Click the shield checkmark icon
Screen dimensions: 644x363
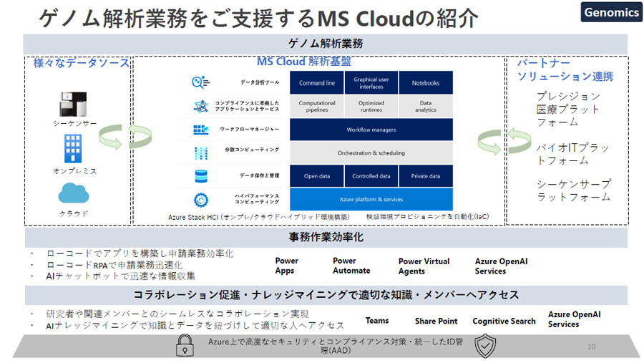[485, 346]
